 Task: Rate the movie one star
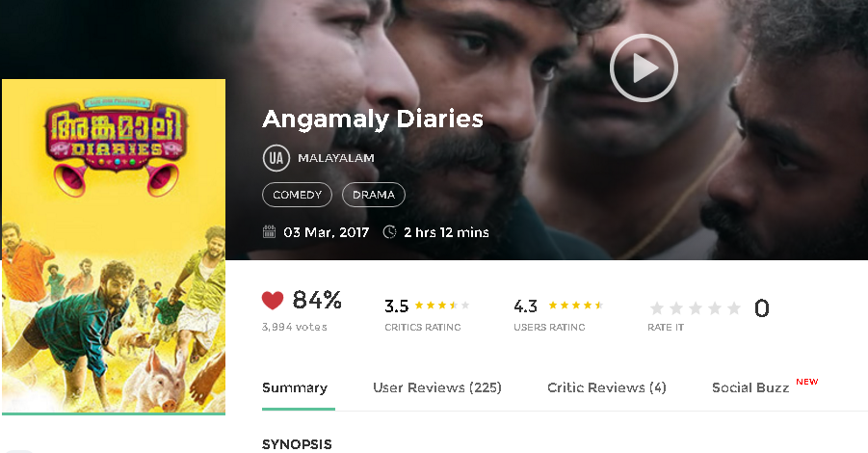656,307
